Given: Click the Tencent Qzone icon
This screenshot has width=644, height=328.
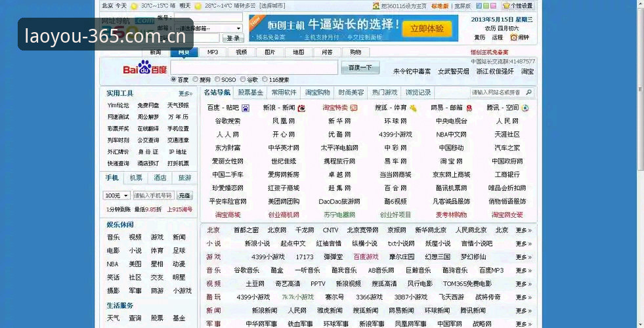Looking at the screenshot, I should click(525, 108).
